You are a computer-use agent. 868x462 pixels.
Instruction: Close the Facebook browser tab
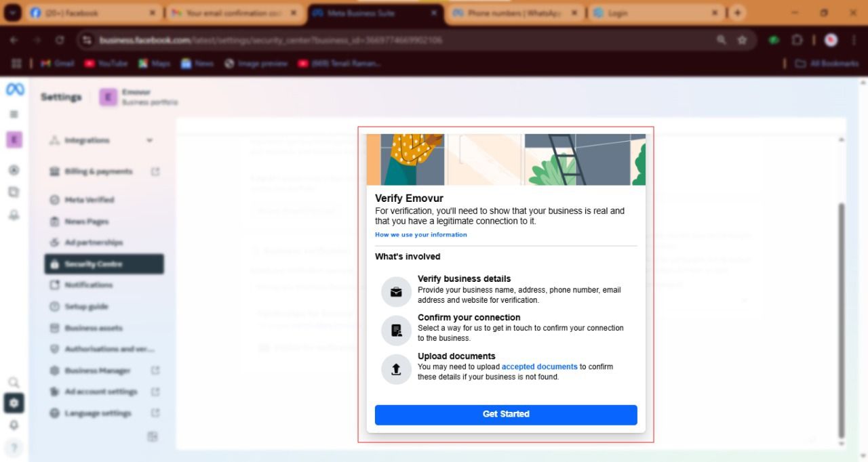152,13
